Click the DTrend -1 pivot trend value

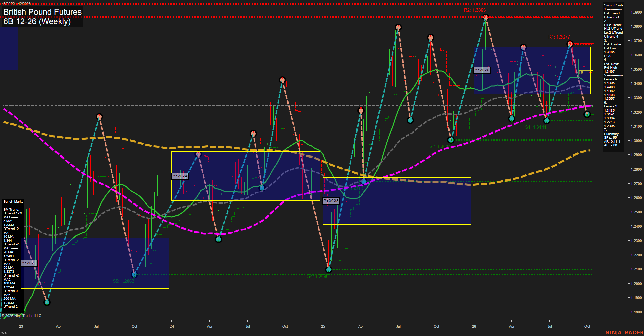612,17
